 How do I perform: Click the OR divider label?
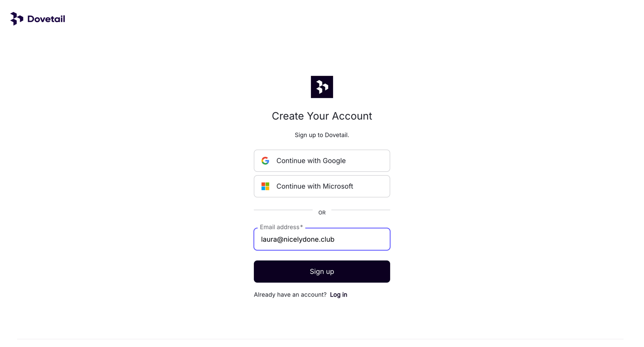(322, 213)
